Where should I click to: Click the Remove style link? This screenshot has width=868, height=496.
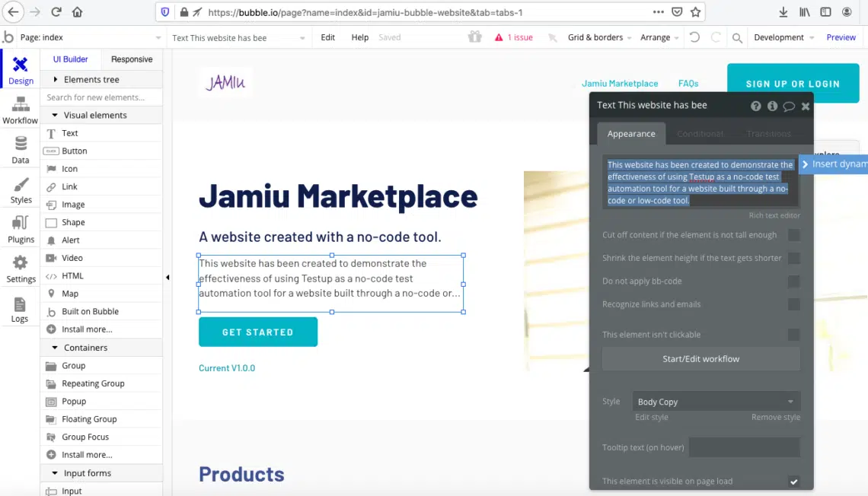point(776,418)
